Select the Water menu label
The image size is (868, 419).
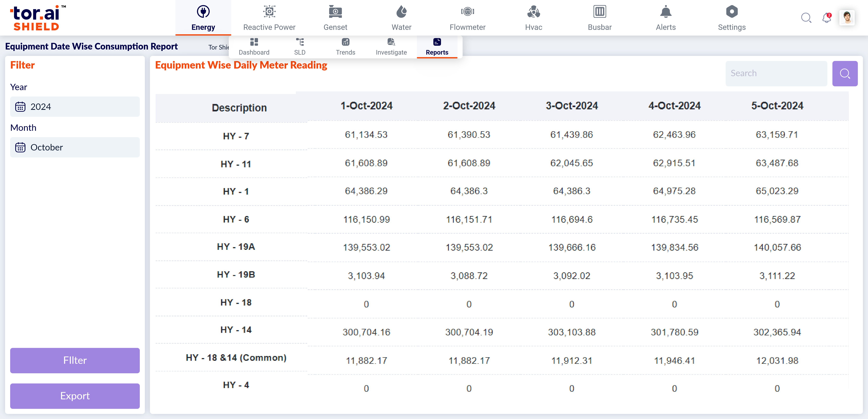[x=401, y=27]
